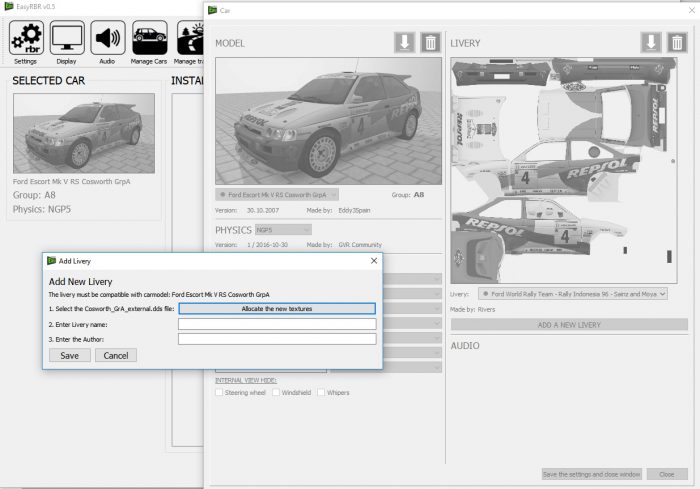Click the Car window title icon
Screen dimensions: 700x489
[212, 10]
